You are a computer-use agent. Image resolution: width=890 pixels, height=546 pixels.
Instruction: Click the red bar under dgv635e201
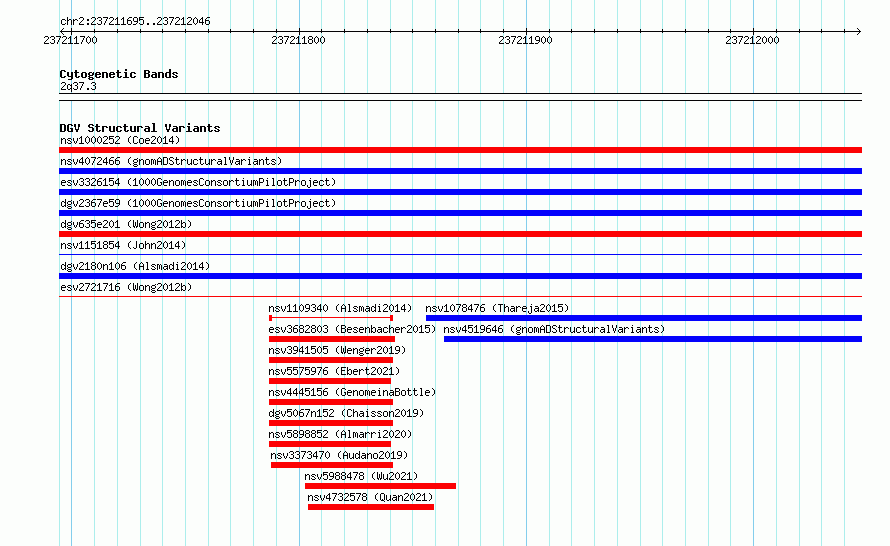coord(460,234)
